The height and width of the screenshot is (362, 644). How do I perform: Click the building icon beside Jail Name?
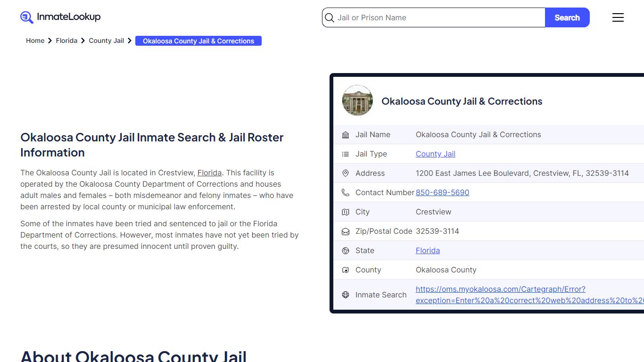(x=346, y=135)
